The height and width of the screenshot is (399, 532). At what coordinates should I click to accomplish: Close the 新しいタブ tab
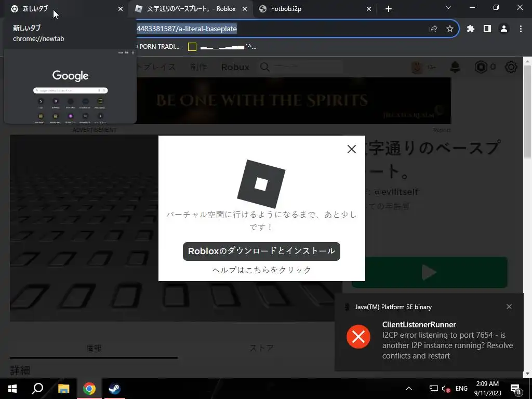click(x=121, y=9)
